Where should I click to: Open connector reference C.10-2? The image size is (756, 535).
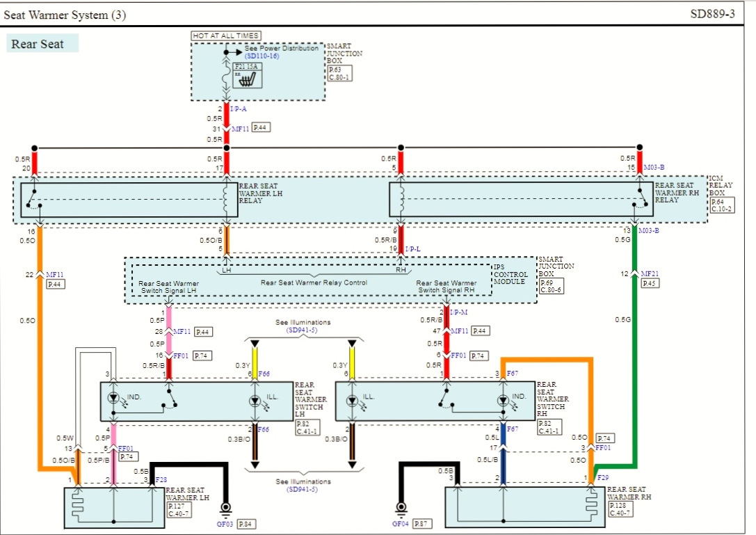click(722, 209)
